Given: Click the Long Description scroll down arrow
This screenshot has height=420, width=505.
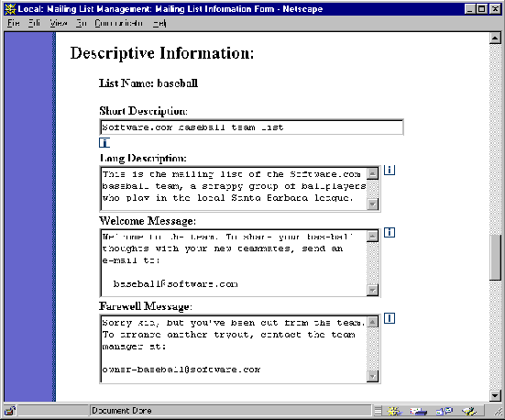Looking at the screenshot, I should point(373,204).
